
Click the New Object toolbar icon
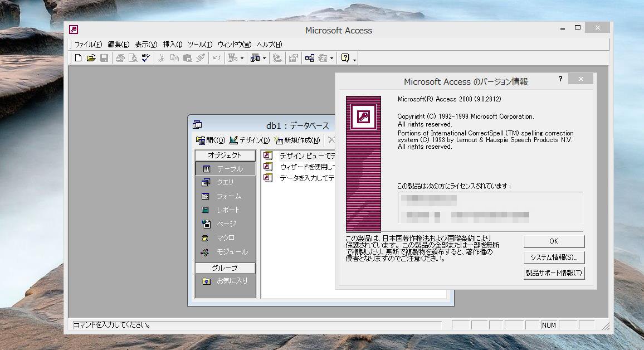click(x=323, y=58)
